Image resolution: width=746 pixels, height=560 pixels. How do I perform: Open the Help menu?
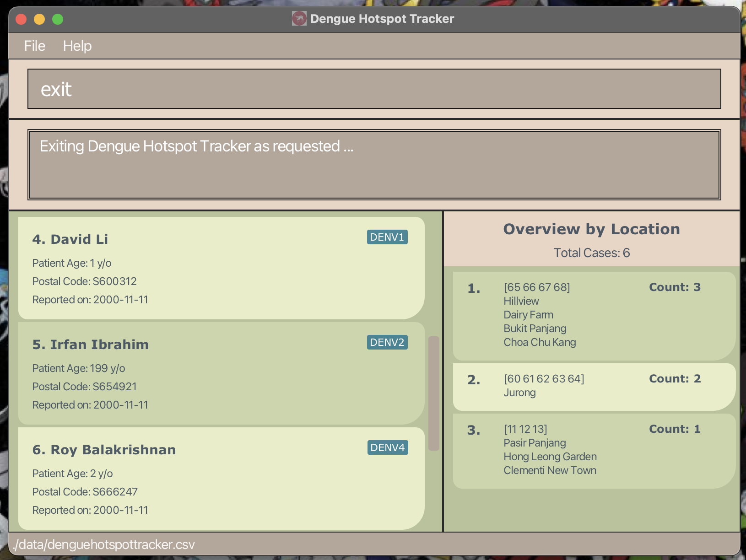click(77, 46)
